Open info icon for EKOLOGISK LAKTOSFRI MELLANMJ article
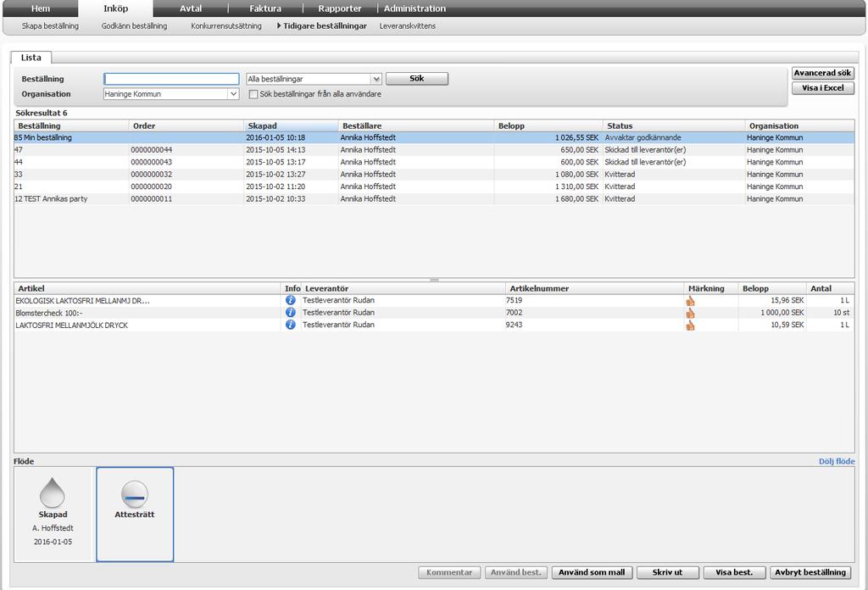Image resolution: width=868 pixels, height=590 pixels. click(290, 301)
